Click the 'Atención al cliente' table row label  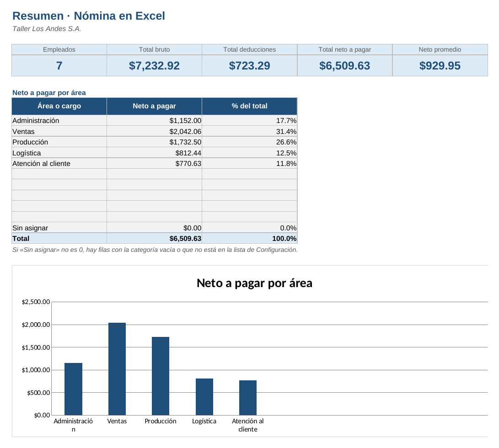tap(59, 163)
